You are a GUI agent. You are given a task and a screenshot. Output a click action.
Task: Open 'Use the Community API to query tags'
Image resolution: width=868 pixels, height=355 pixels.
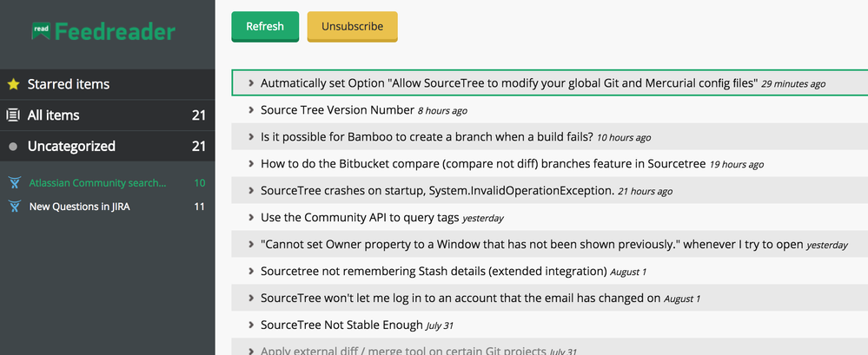click(x=360, y=218)
